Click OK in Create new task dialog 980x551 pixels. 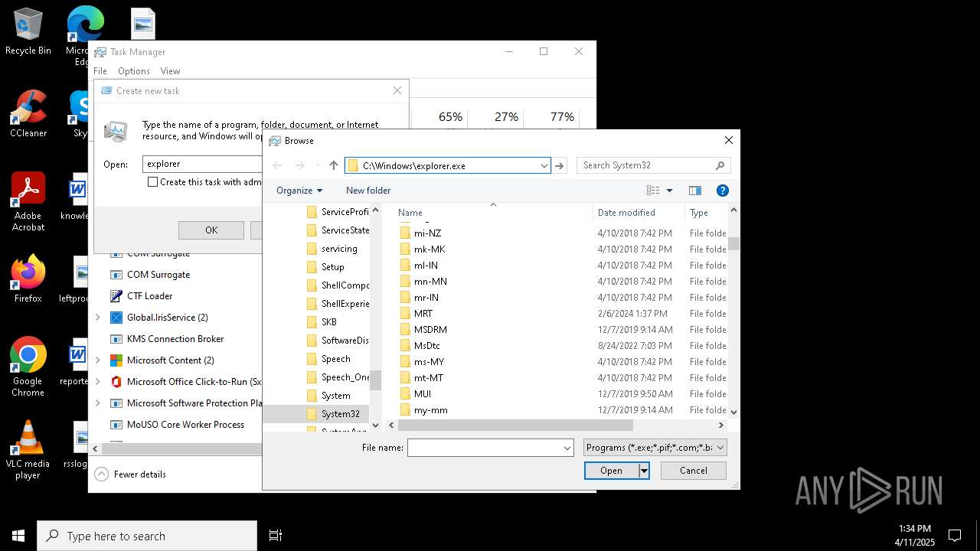pyautogui.click(x=211, y=230)
